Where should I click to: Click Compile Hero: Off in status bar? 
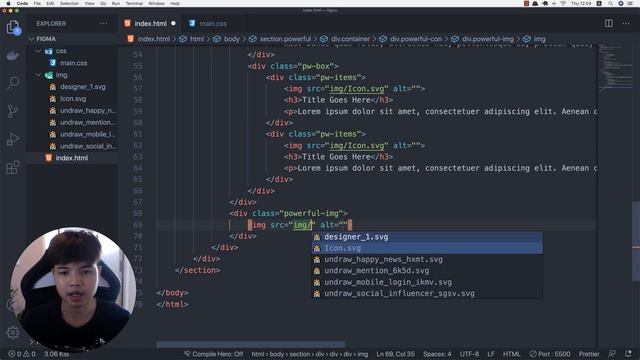coord(213,354)
